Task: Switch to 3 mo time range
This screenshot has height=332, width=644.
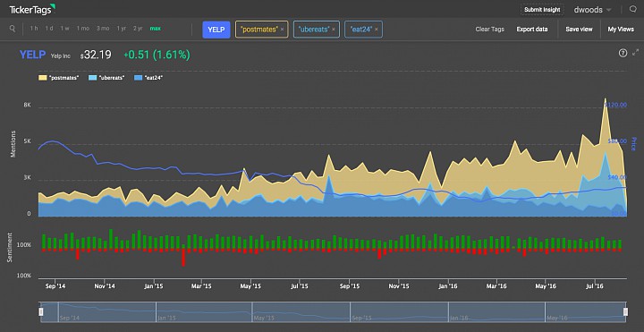Action: tap(103, 29)
